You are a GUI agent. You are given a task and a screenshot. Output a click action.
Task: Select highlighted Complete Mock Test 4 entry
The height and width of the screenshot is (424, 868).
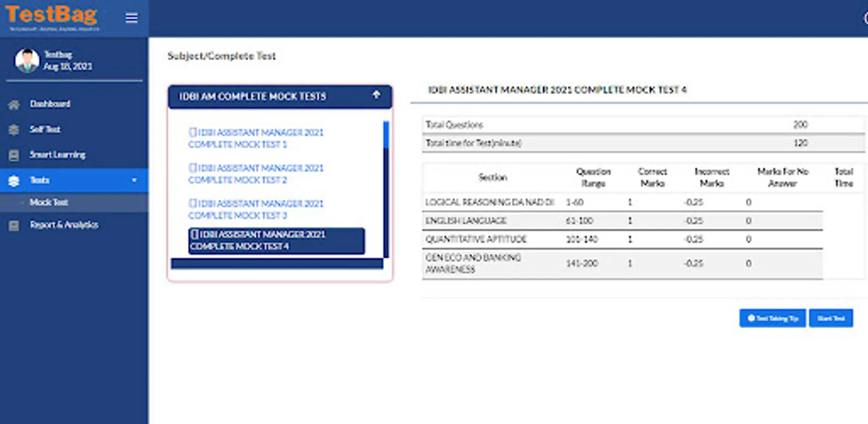276,241
